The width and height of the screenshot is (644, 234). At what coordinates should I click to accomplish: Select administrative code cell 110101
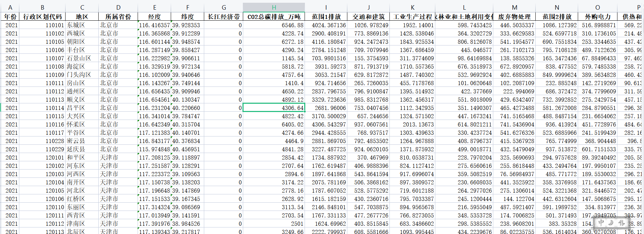(42, 25)
